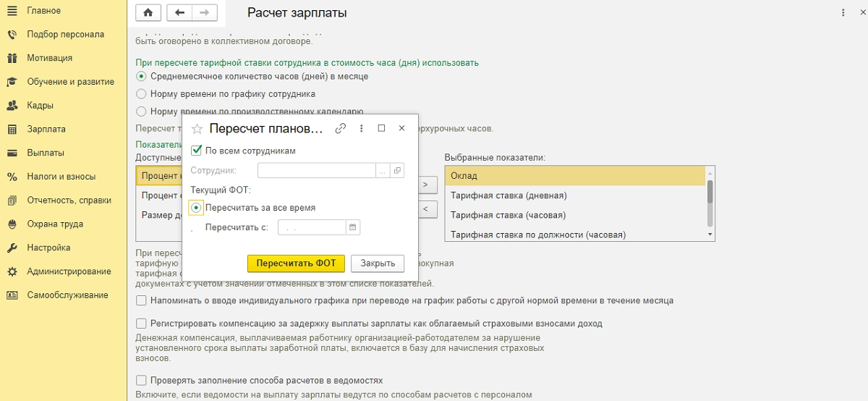868x401 pixels.
Task: Open Кадры section label
Action: [41, 106]
